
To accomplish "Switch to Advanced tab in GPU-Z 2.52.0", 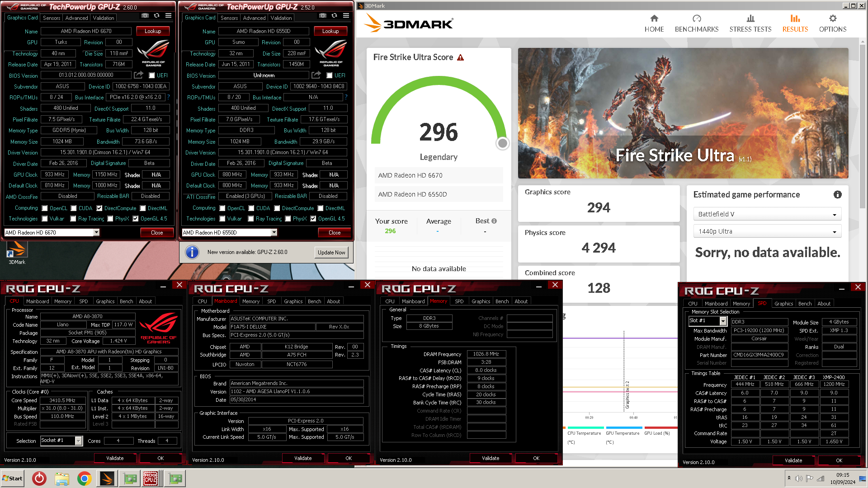I will [254, 18].
